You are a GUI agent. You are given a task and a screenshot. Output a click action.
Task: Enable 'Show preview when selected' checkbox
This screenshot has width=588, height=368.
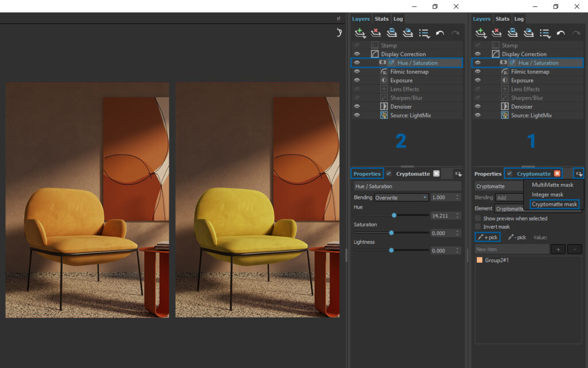[478, 218]
